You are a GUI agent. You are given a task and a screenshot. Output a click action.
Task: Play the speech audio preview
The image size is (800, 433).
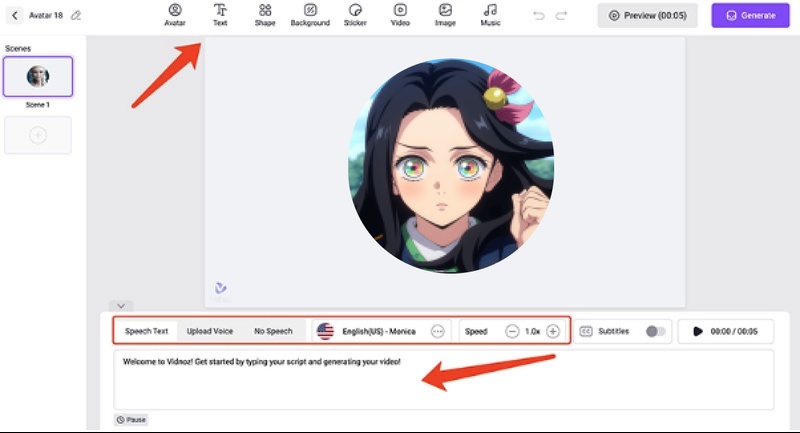pyautogui.click(x=697, y=332)
